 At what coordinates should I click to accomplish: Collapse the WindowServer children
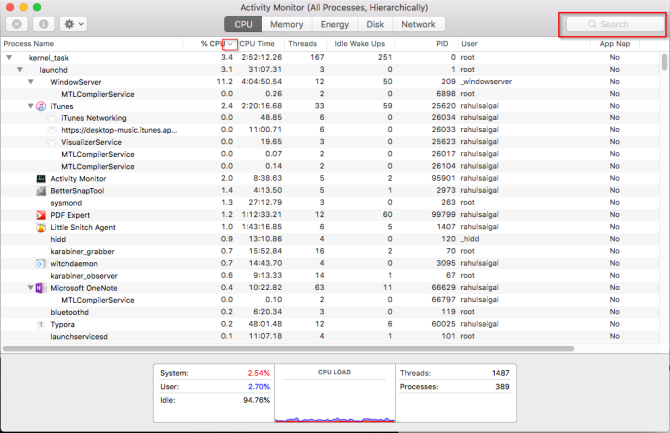tap(30, 82)
